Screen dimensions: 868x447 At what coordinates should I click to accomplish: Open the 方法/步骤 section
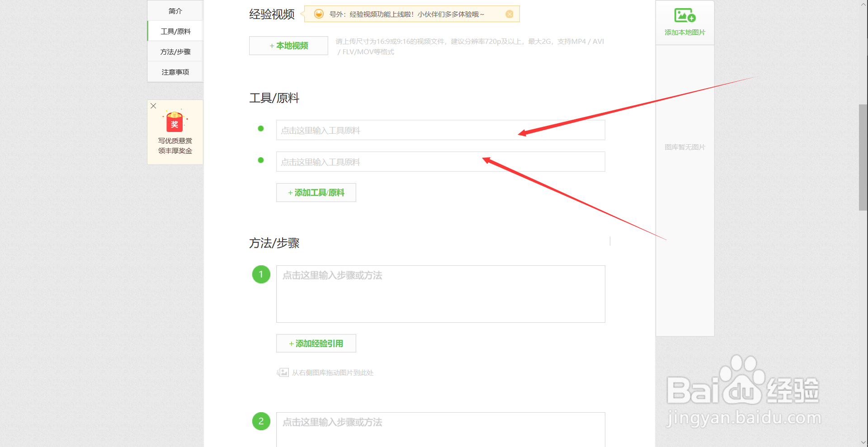click(x=175, y=51)
